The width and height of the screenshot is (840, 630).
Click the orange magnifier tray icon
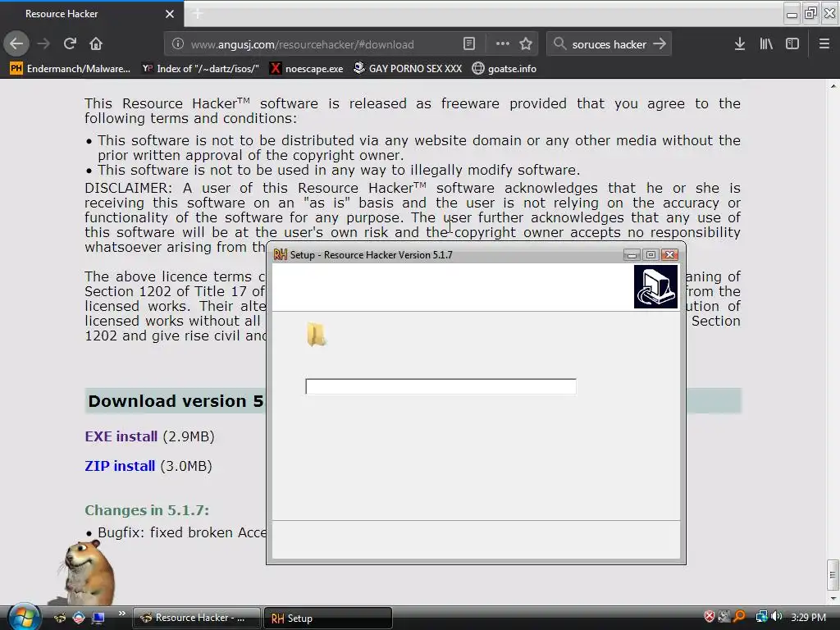(x=739, y=617)
